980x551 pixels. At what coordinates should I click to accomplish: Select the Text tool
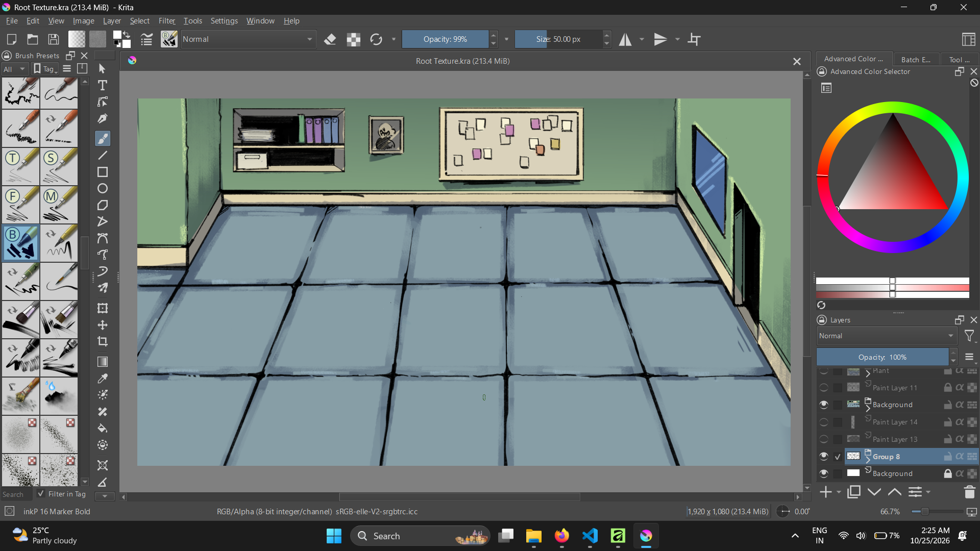103,85
